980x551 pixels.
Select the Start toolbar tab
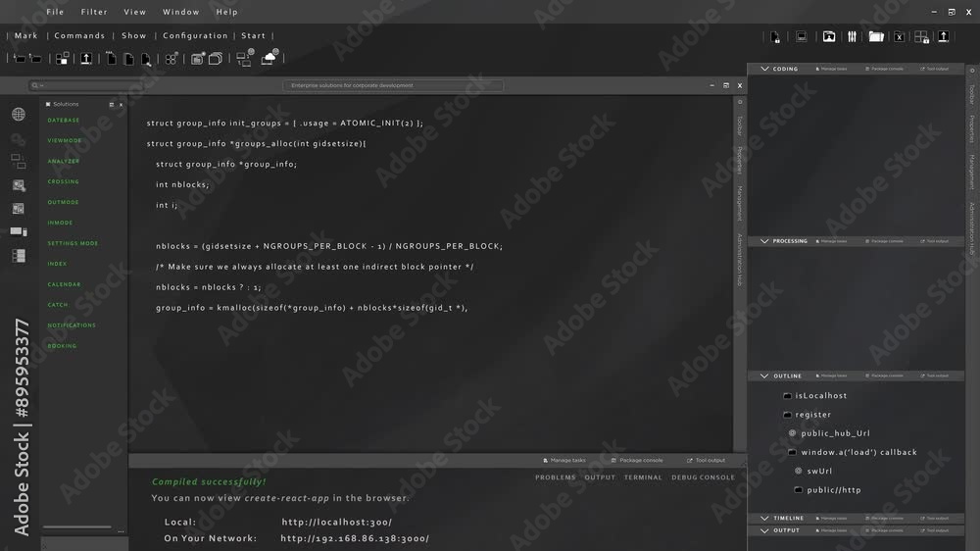[x=253, y=35]
